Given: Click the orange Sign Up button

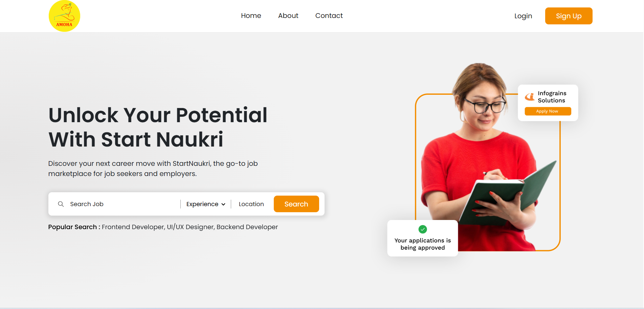Looking at the screenshot, I should [569, 16].
